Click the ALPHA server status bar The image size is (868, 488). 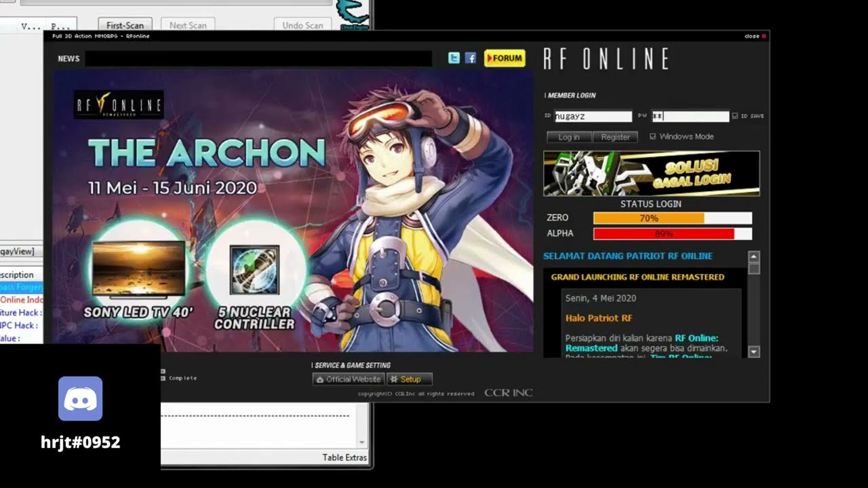(673, 234)
